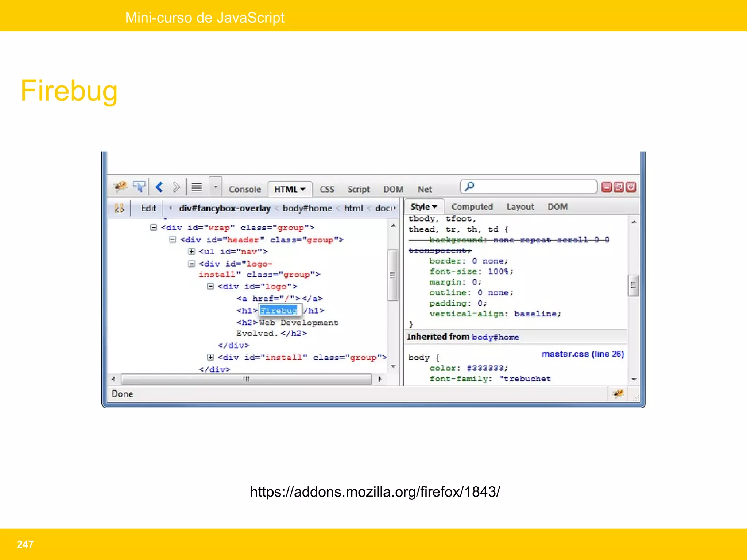Viewport: 747px width, 560px height.
Task: Click the struck-through background property
Action: [509, 245]
